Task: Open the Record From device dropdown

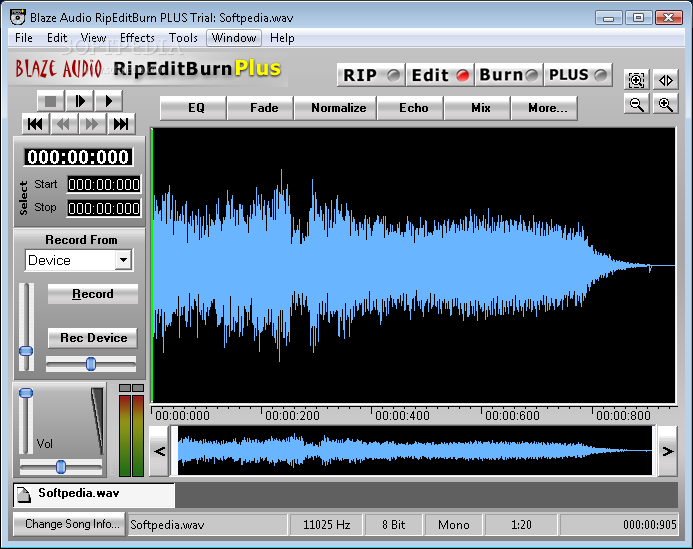Action: [123, 260]
